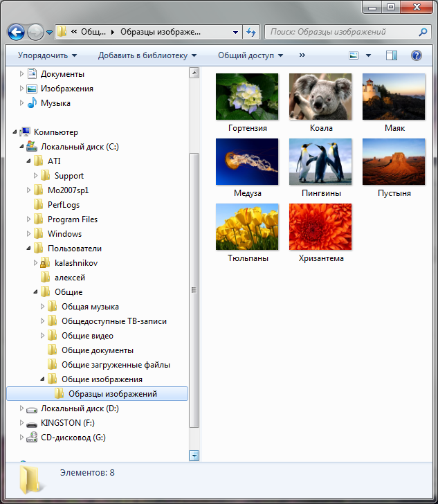438x504 pixels.
Task: Collapse the Общие изображения node
Action: coord(42,379)
